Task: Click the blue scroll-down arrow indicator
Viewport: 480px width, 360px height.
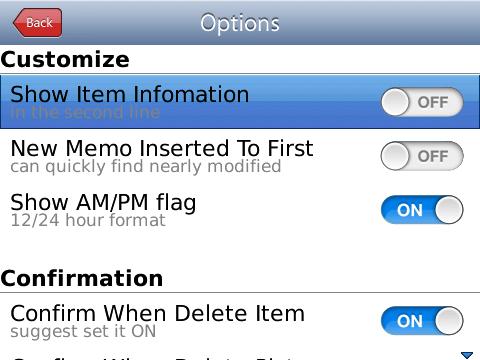Action: 467,355
